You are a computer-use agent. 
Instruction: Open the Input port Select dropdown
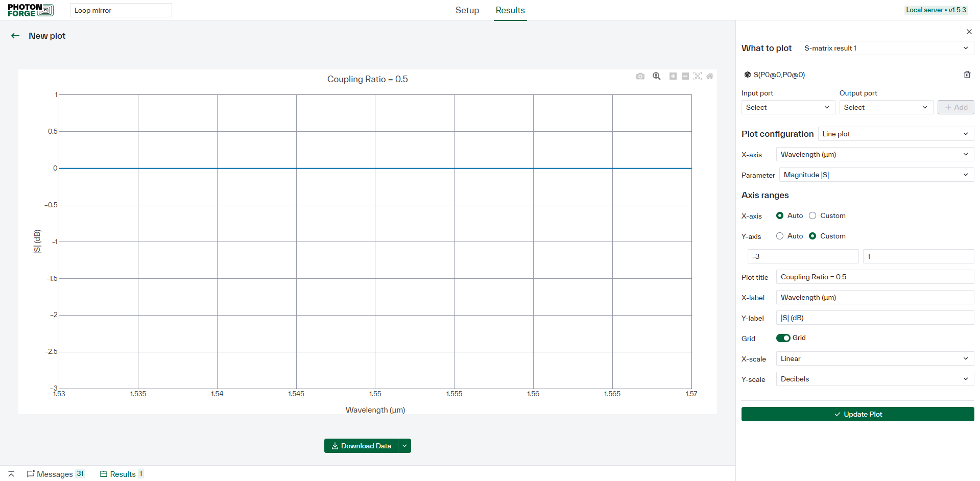point(788,107)
